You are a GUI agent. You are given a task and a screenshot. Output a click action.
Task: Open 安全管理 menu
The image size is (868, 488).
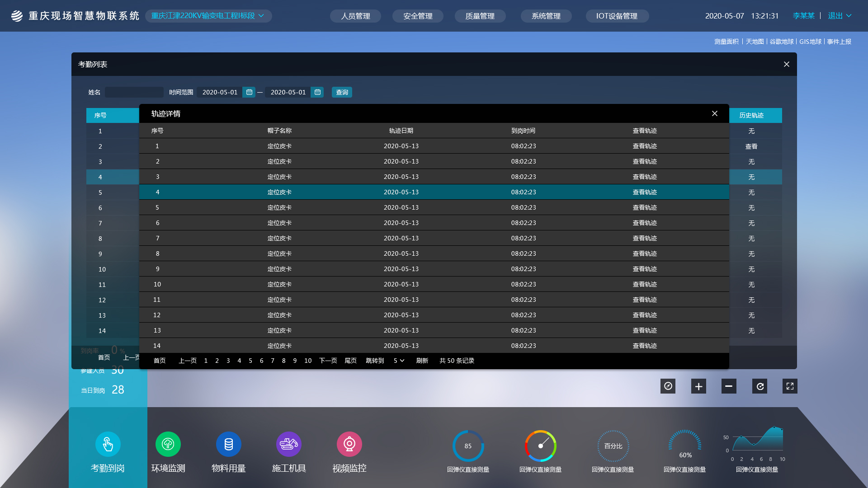[418, 16]
